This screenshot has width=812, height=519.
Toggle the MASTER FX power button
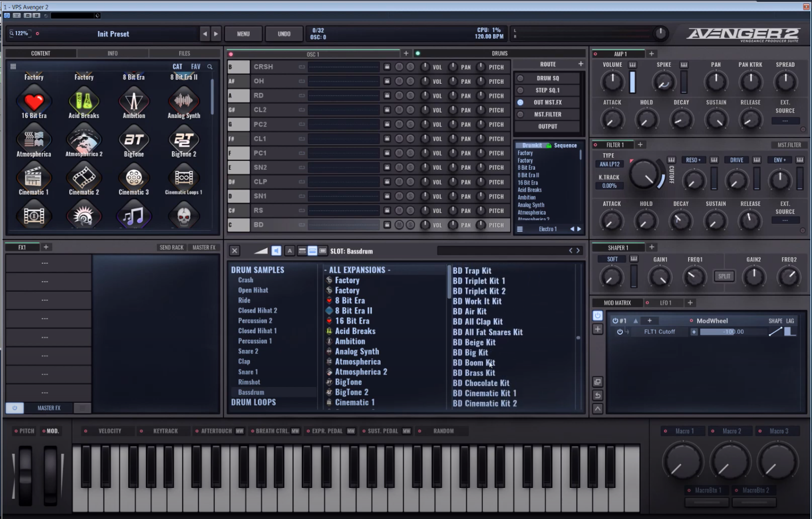pos(14,408)
